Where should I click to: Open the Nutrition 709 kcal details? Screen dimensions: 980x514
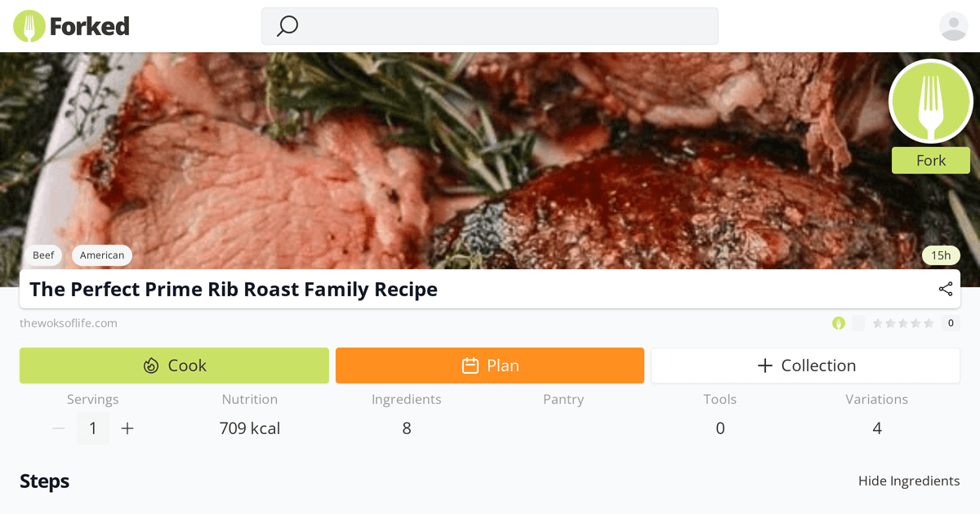pyautogui.click(x=249, y=428)
